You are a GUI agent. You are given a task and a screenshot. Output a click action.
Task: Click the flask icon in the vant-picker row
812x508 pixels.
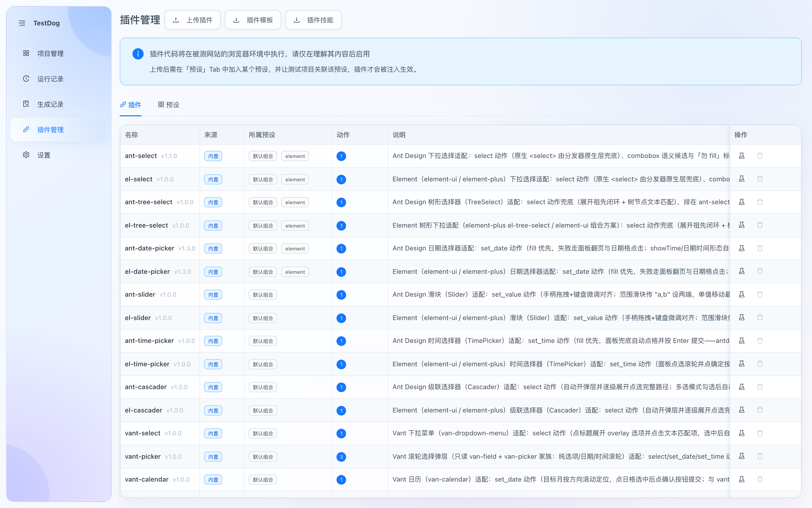(741, 456)
